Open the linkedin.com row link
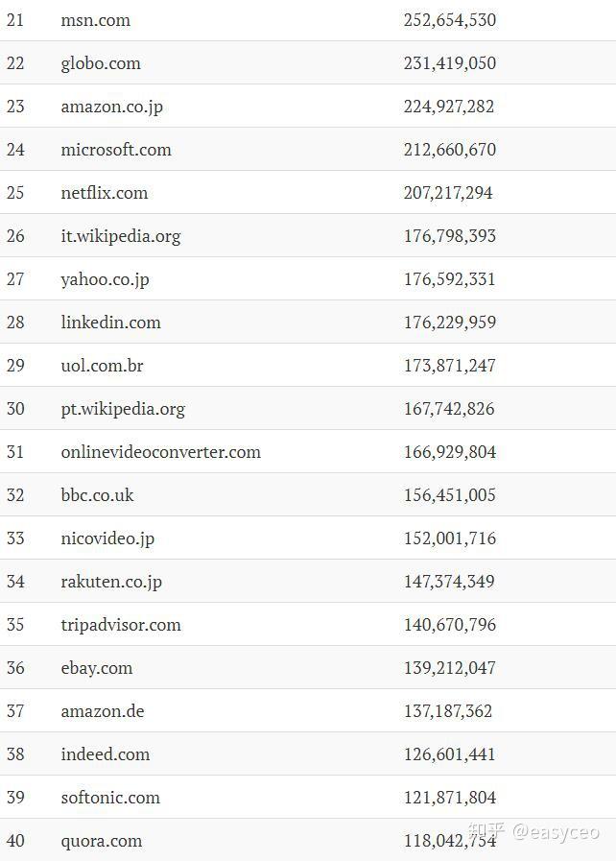 click(x=110, y=323)
